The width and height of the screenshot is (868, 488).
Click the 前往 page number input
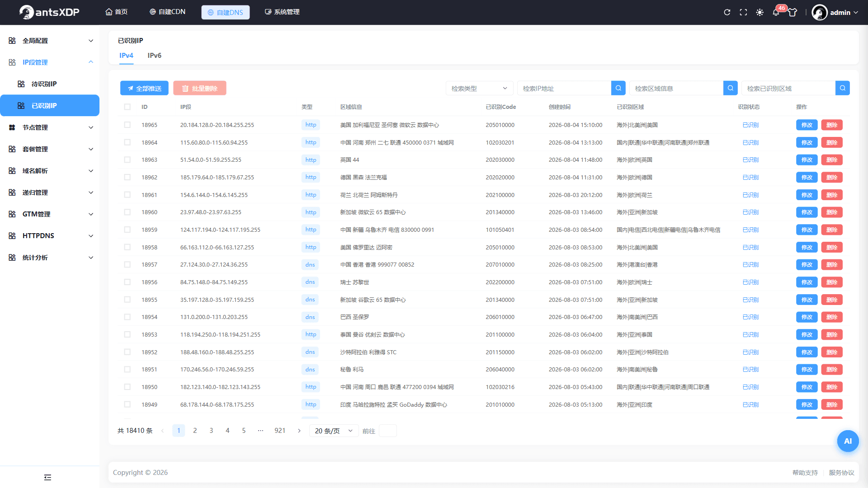(387, 431)
